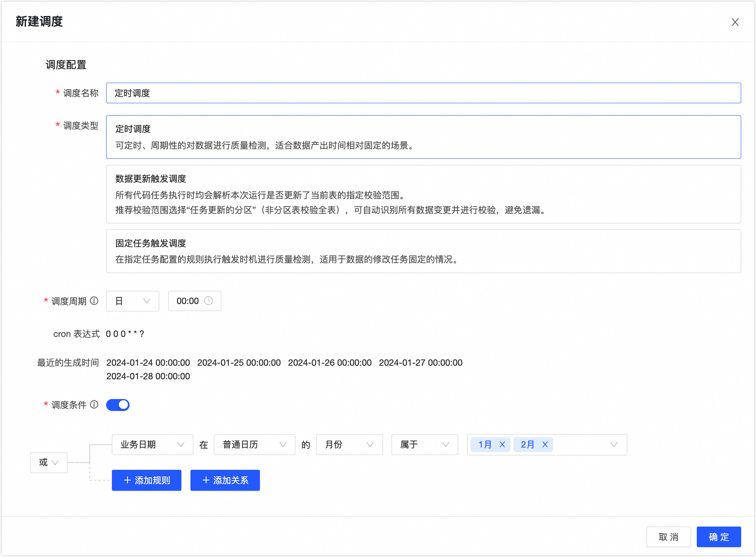
Task: Click the cron 表达式 label
Action: tap(77, 334)
